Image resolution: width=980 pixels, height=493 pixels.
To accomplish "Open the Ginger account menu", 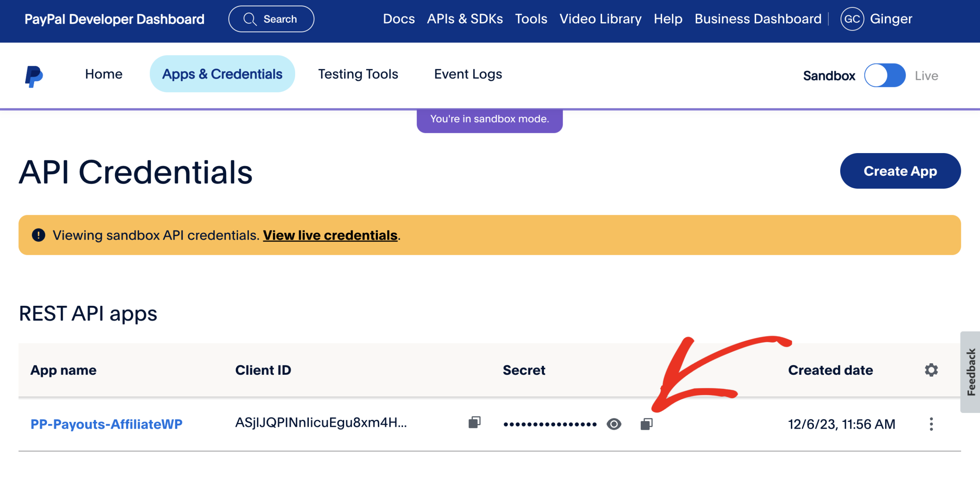I will (891, 19).
